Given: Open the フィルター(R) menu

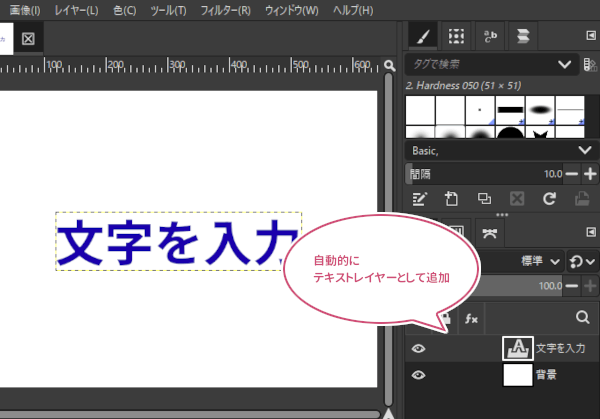Looking at the screenshot, I should (226, 10).
